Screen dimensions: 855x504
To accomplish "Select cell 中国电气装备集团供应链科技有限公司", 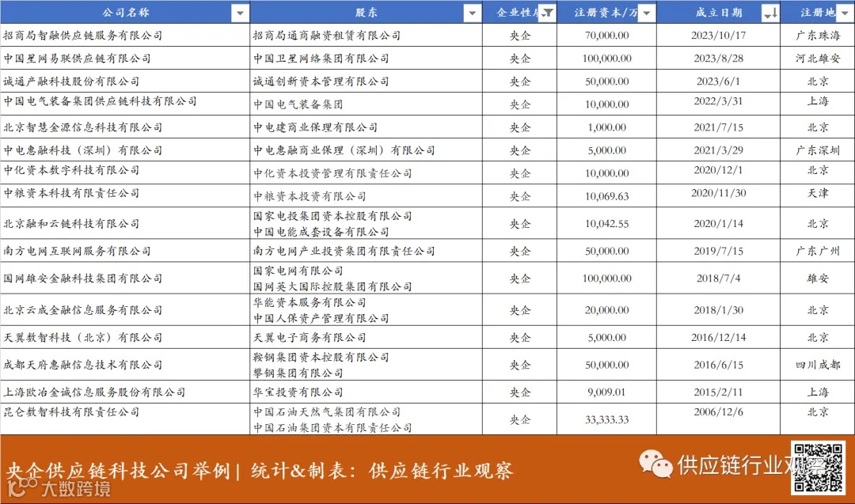I will 125,104.
